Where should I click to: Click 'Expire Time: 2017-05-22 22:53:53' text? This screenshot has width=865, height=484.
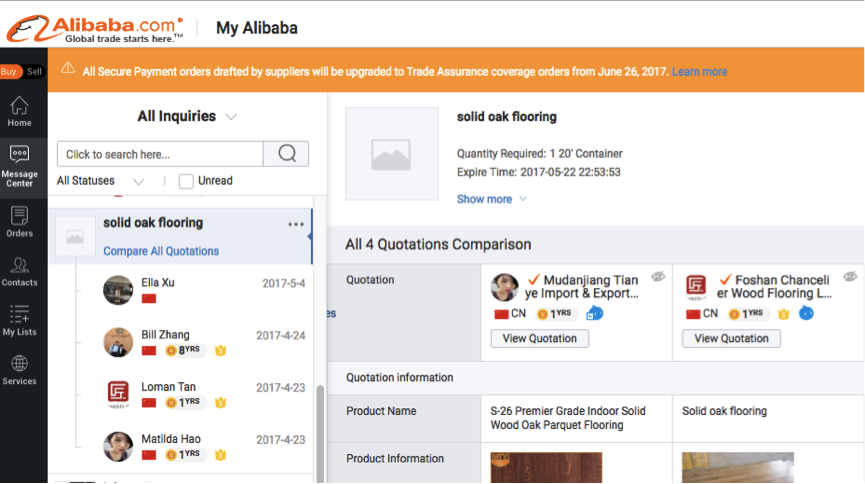(538, 172)
